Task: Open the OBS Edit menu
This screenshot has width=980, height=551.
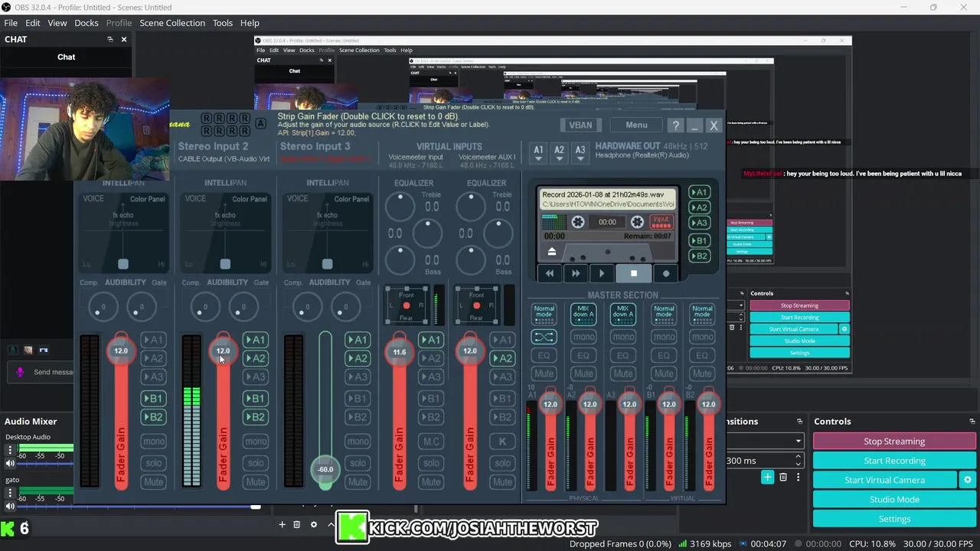Action: coord(33,23)
